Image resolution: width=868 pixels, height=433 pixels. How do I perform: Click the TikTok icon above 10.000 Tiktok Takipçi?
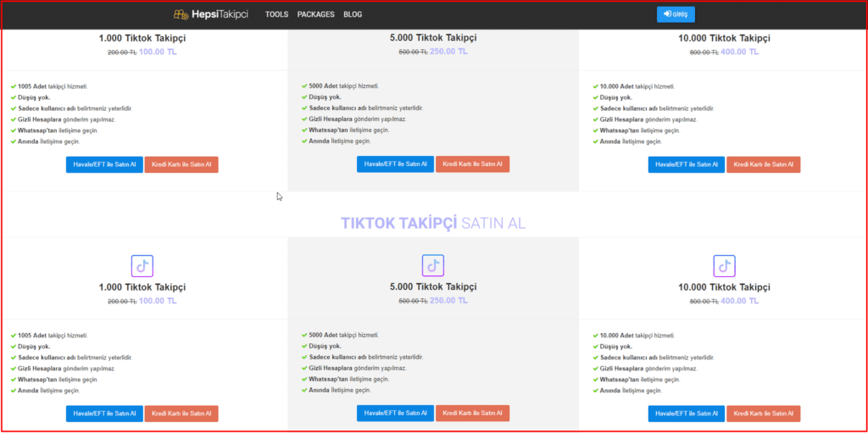click(x=724, y=265)
